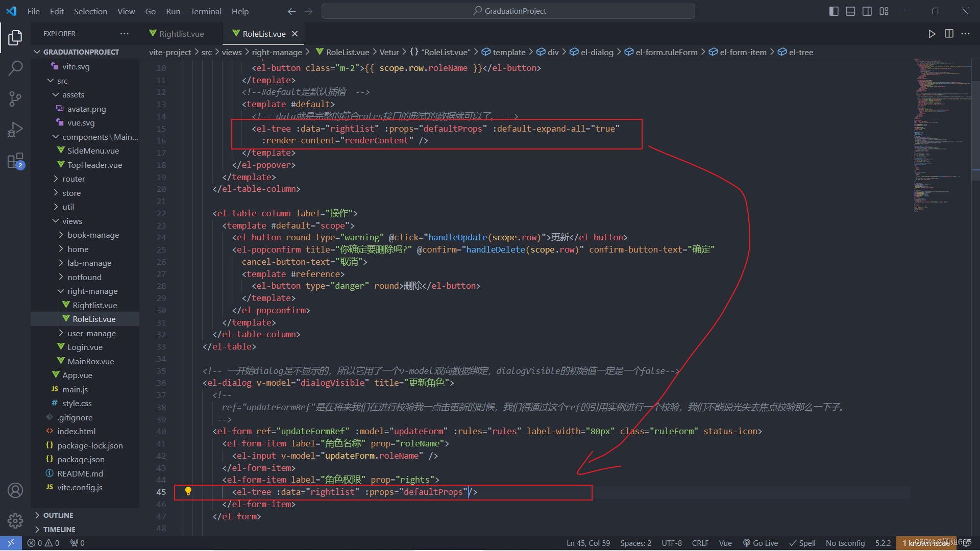
Task: Open the Manage gear settings icon
Action: tap(15, 520)
